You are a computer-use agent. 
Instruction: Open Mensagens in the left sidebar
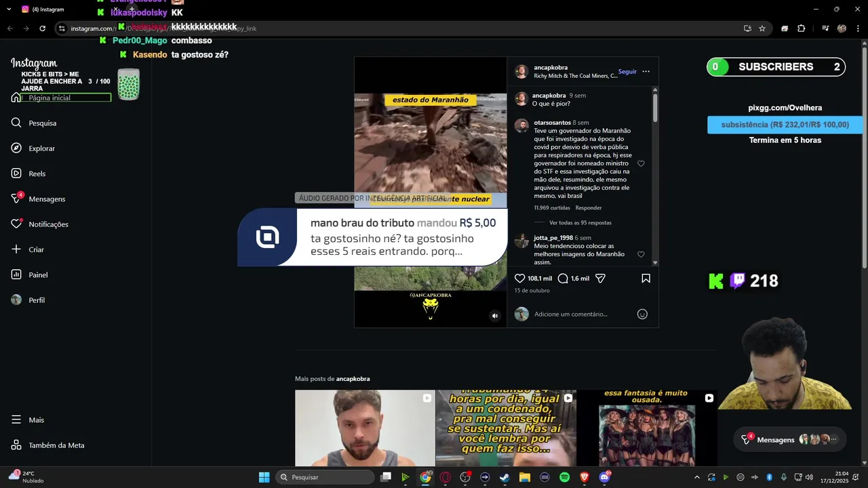point(38,199)
